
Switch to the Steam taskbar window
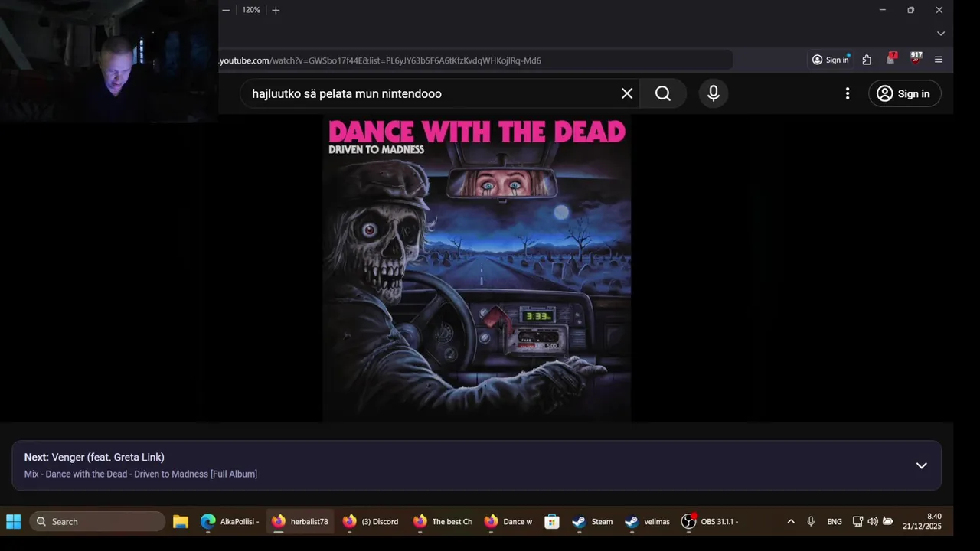pos(593,522)
